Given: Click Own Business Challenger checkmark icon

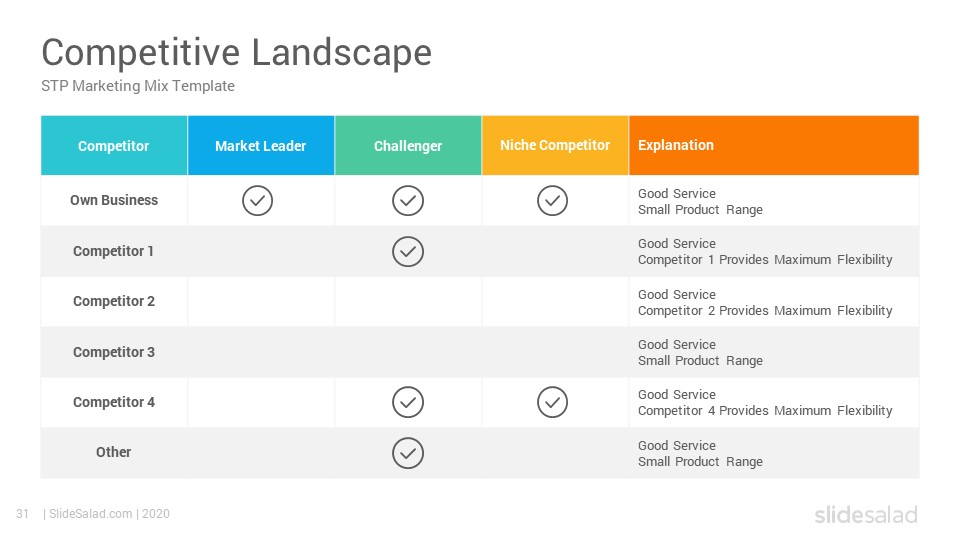Looking at the screenshot, I should [408, 201].
